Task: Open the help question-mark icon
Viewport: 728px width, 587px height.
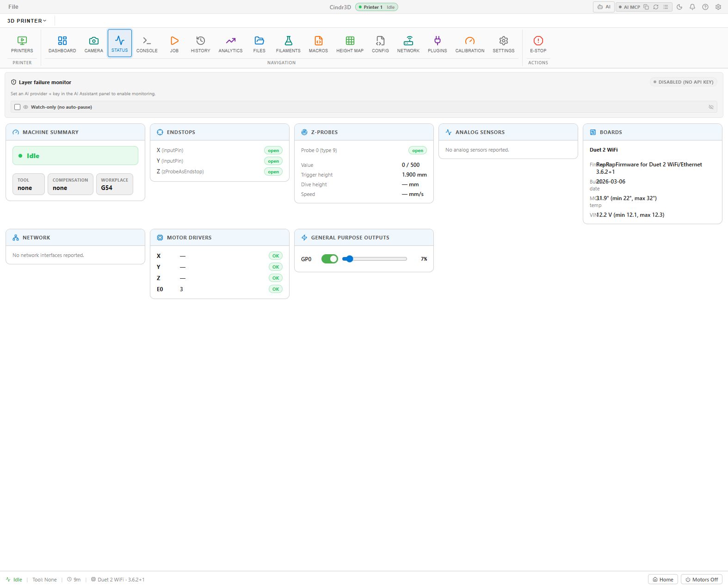Action: (x=705, y=7)
